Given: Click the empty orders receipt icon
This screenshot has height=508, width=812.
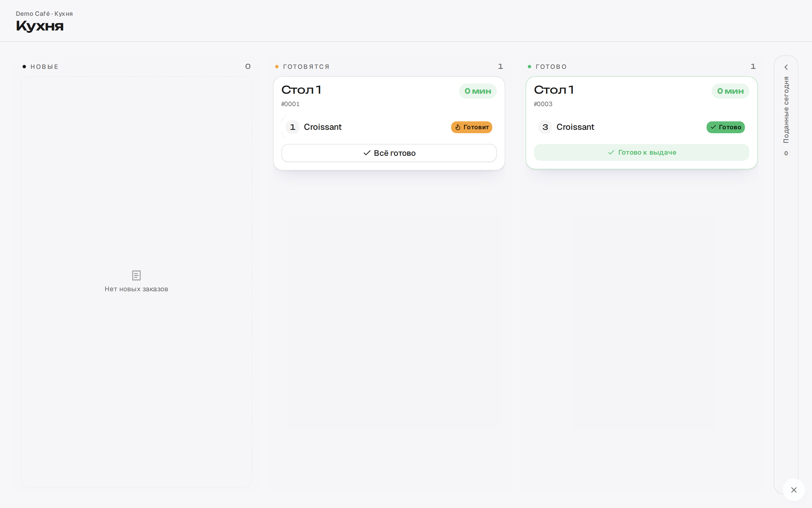Looking at the screenshot, I should tap(136, 275).
